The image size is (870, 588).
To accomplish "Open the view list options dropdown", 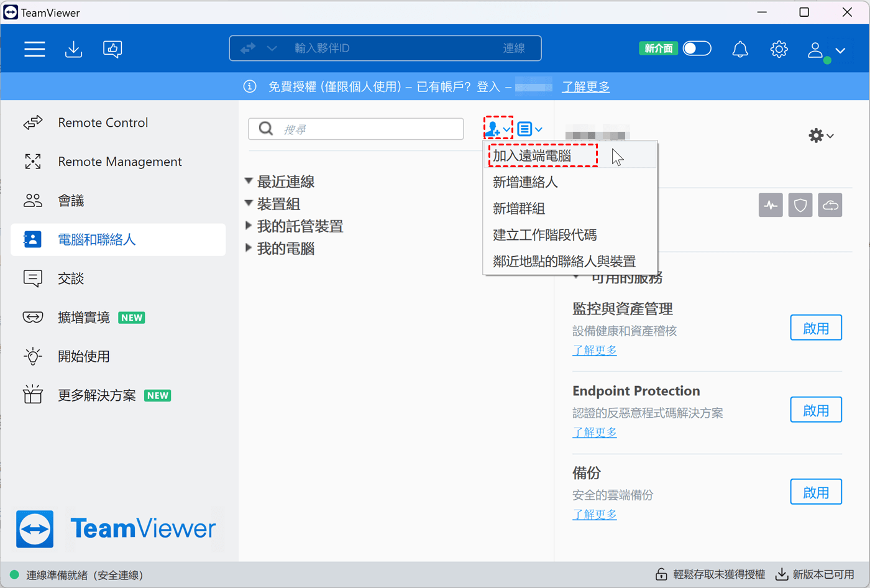I will (x=529, y=129).
